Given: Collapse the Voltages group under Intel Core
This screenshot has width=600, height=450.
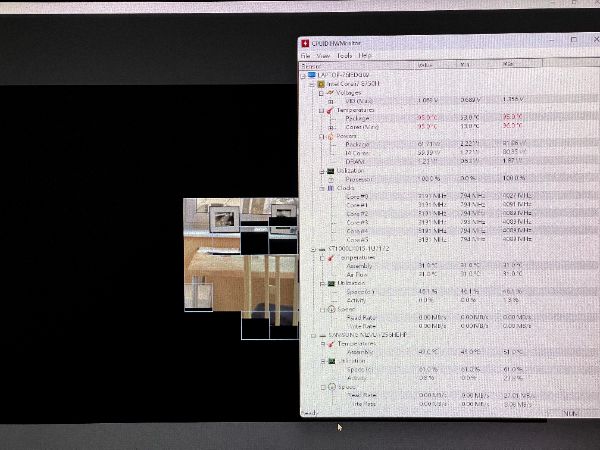Looking at the screenshot, I should click(x=321, y=93).
